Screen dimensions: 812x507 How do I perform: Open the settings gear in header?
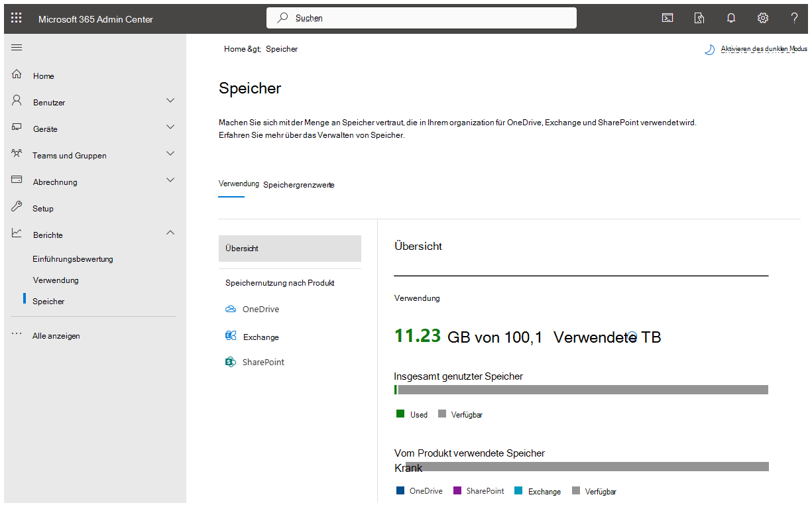coord(763,19)
